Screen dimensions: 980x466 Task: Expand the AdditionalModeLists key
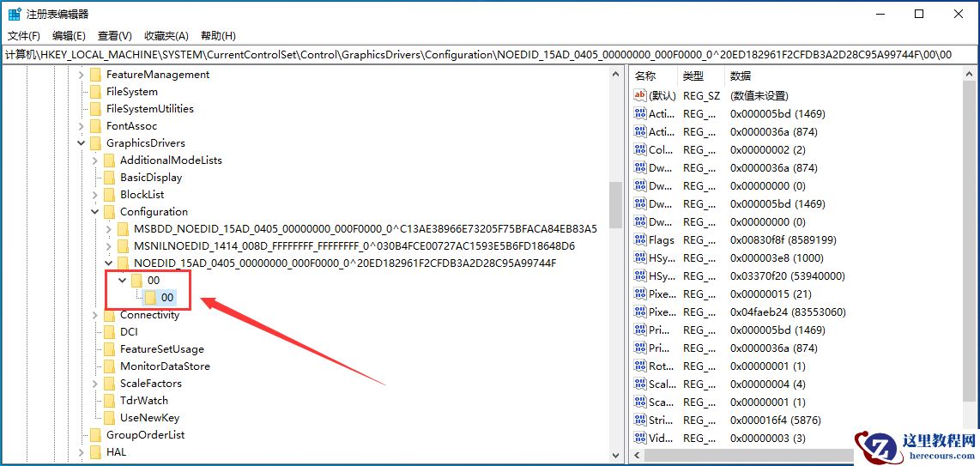point(95,160)
